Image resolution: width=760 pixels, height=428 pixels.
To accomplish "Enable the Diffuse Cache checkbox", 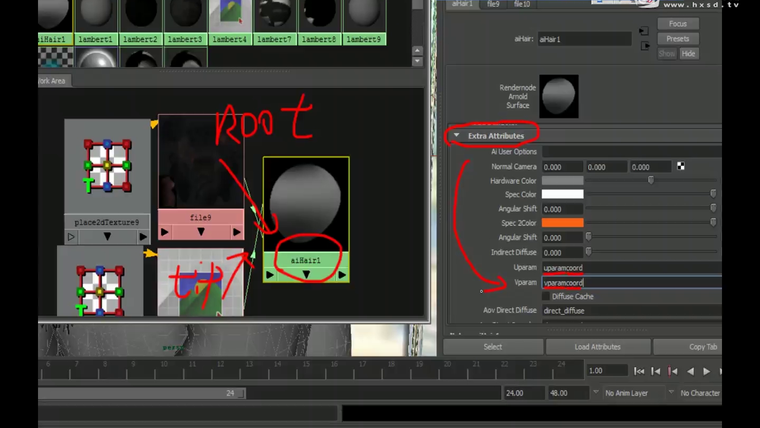I will point(545,296).
